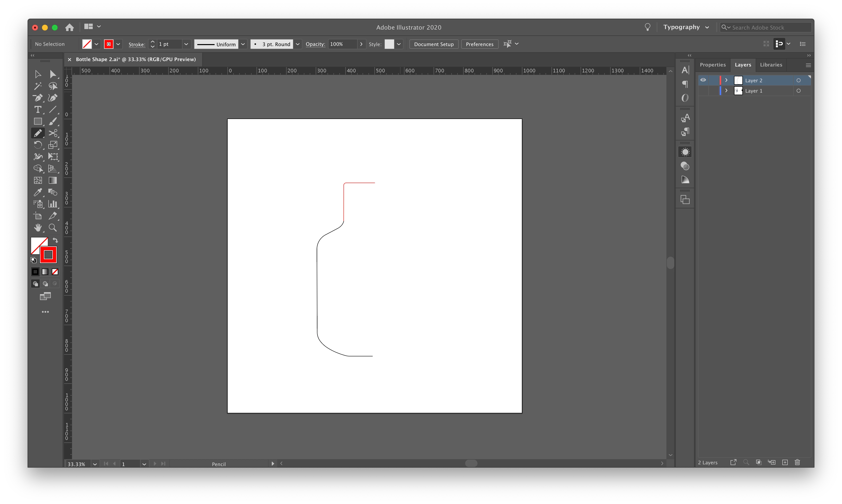This screenshot has height=504, width=842.
Task: Show Layer 1 via visibility box
Action: pos(703,91)
